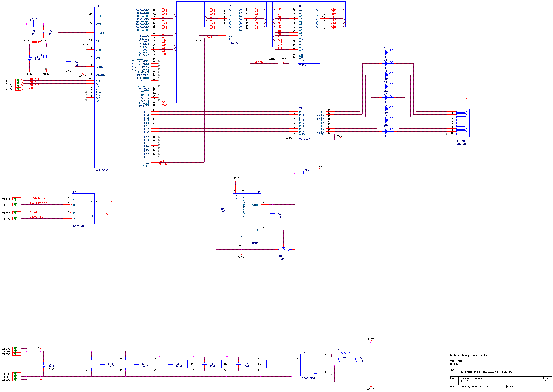Click the C5 1uF capacitor symbol
553x392 pixels.
[216, 209]
